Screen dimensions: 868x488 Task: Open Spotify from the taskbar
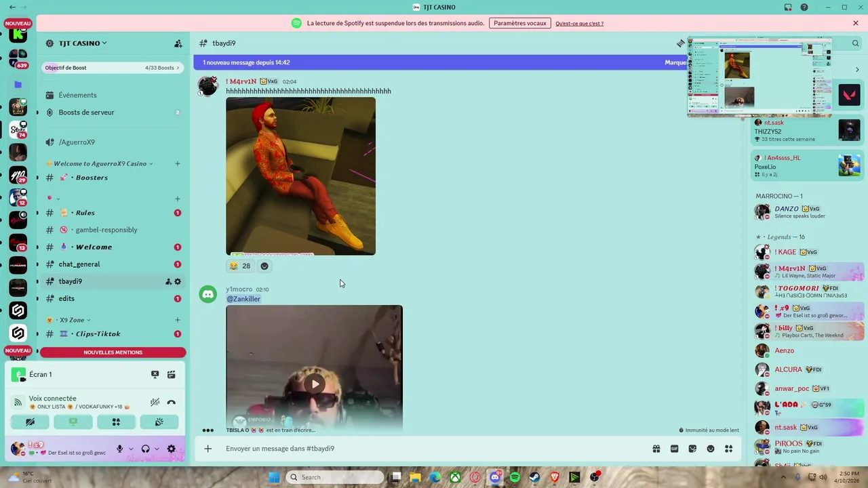515,477
